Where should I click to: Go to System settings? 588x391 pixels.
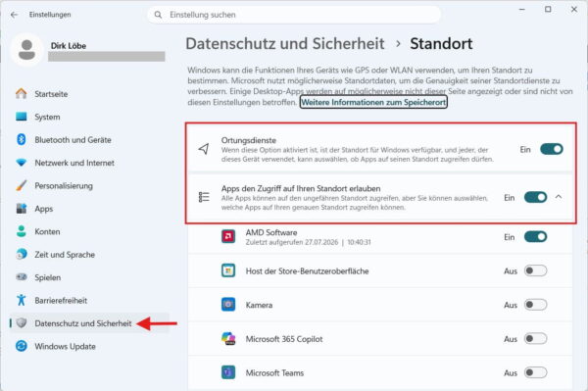coord(89,117)
